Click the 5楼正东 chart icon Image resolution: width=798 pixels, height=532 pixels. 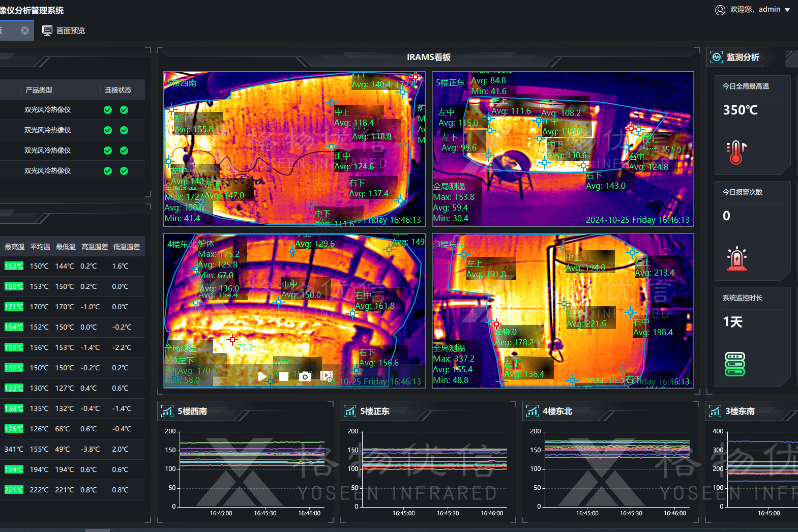pyautogui.click(x=350, y=411)
